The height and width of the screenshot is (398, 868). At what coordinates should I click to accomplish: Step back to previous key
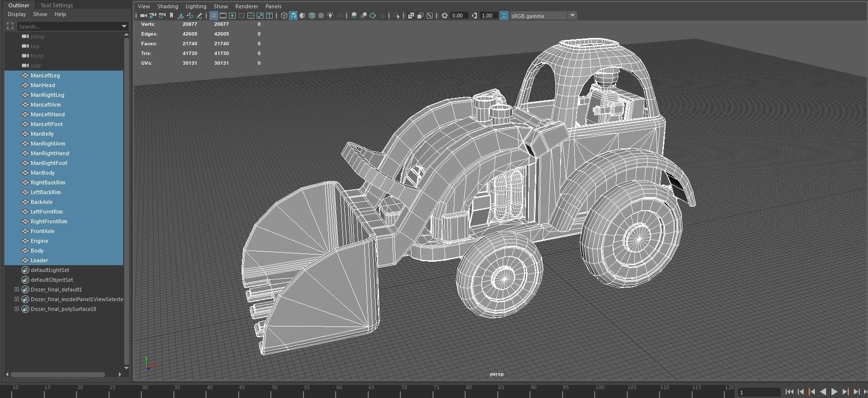(812, 392)
